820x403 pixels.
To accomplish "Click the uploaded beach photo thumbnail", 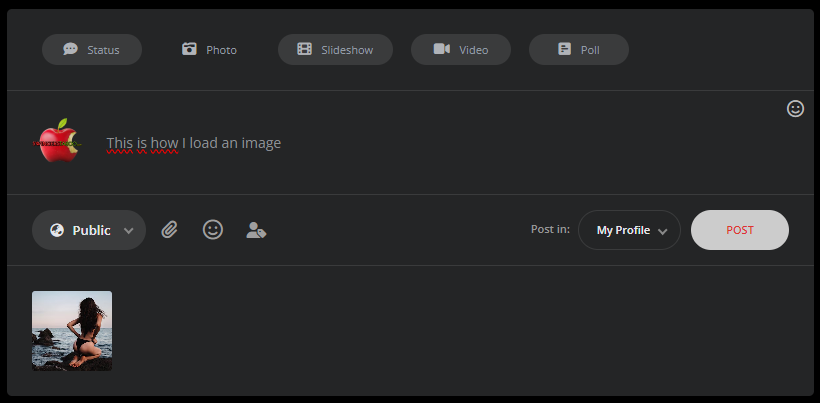I will [72, 331].
